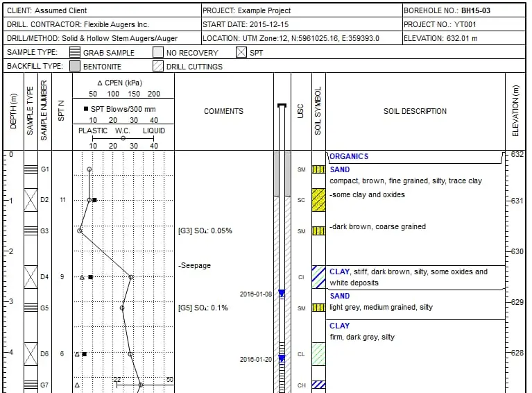This screenshot has height=393, width=532.
Task: Click the yellow SM soil symbol in G1 row
Action: (318, 169)
